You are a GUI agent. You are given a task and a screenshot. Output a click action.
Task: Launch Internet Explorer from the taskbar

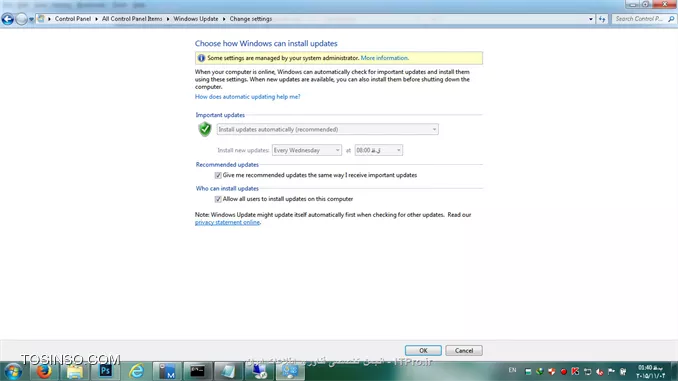pos(136,371)
